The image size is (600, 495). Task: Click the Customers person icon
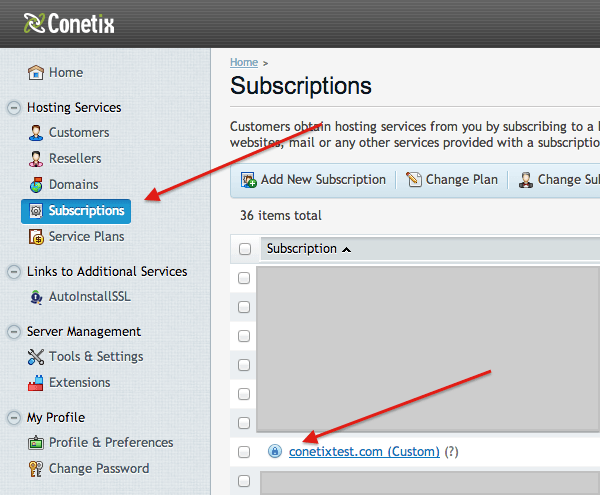[x=36, y=132]
